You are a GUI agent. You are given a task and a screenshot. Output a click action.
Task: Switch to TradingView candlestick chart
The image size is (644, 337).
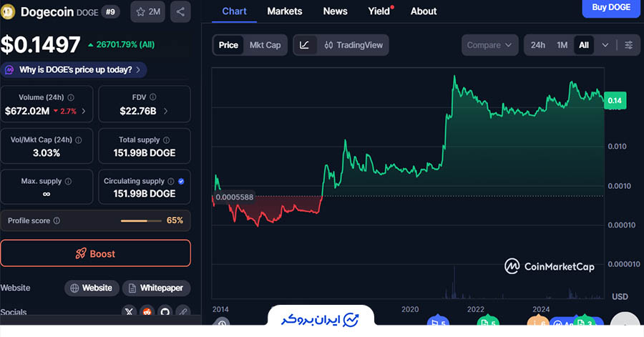tap(353, 45)
